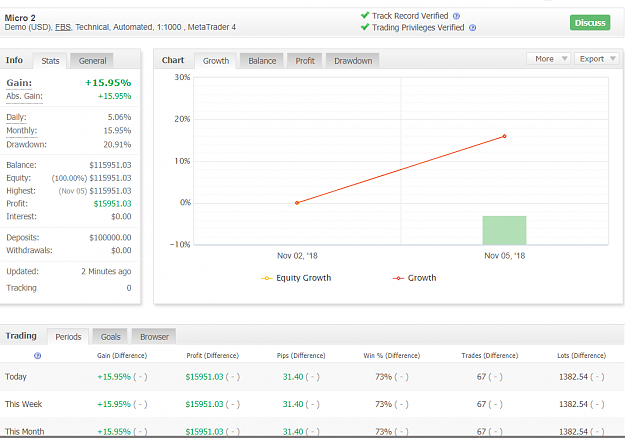Image resolution: width=625 pixels, height=438 pixels.
Task: Select the This Week row label
Action: (x=24, y=404)
